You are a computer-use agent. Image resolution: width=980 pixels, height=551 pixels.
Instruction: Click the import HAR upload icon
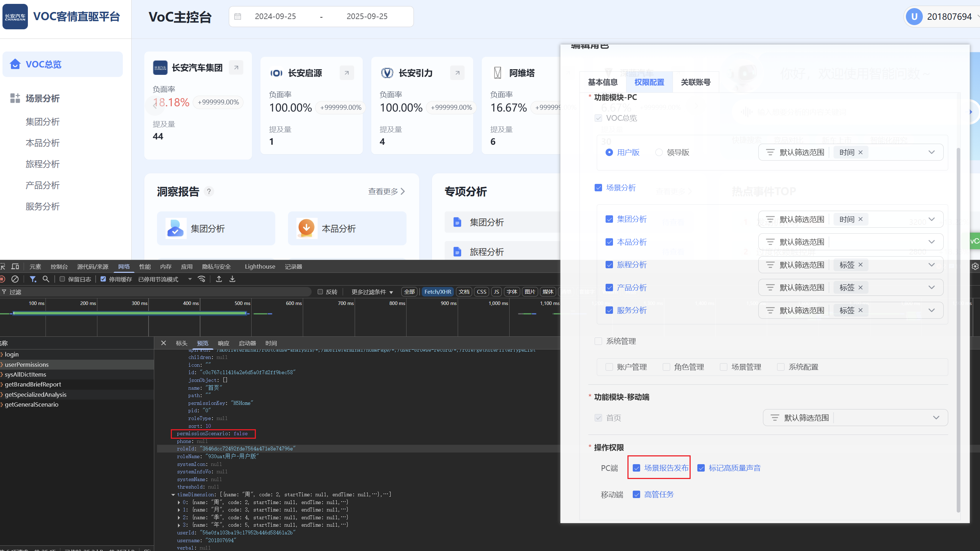coord(219,279)
